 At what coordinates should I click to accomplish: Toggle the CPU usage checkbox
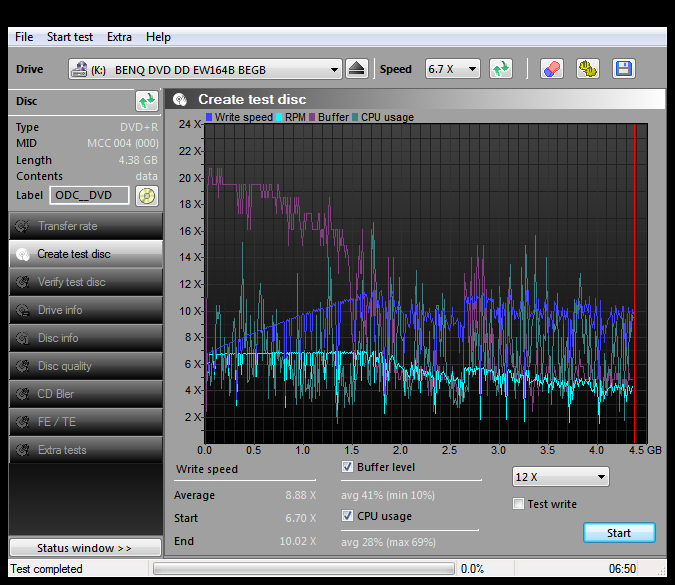pyautogui.click(x=347, y=516)
